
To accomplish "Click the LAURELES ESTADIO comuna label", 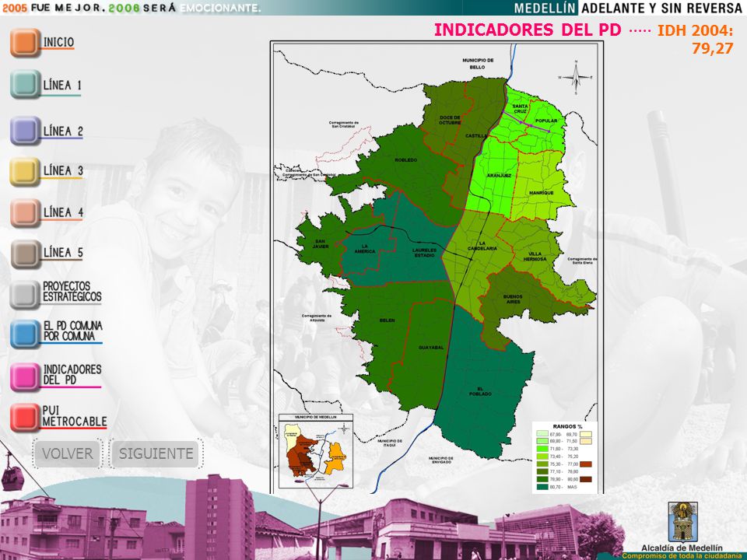I will [424, 252].
